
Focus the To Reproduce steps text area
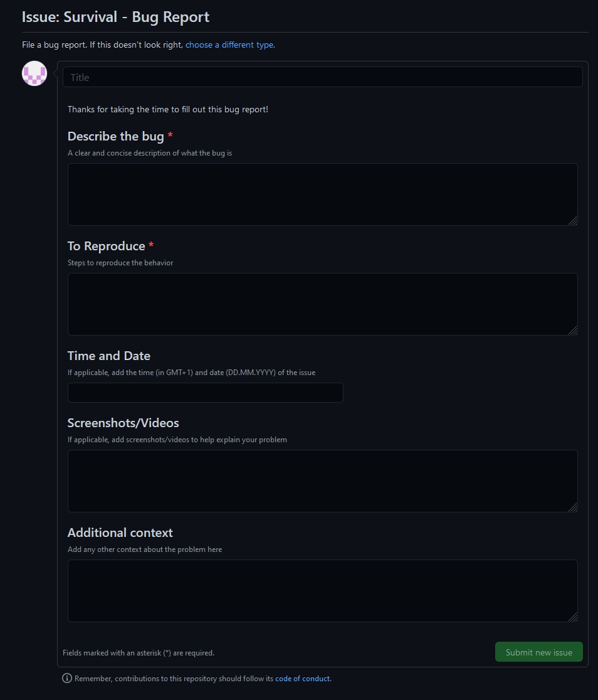click(x=322, y=304)
